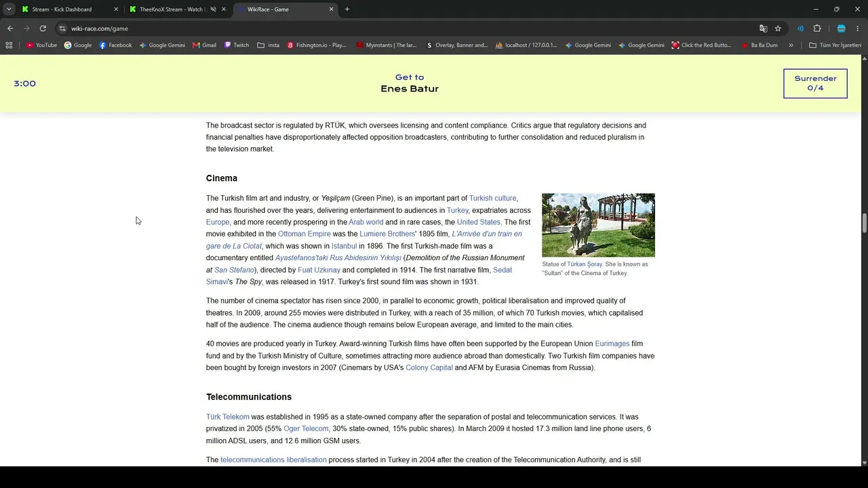Viewport: 868px width, 488px height.
Task: Follow the Turkish culture link
Action: tap(493, 198)
